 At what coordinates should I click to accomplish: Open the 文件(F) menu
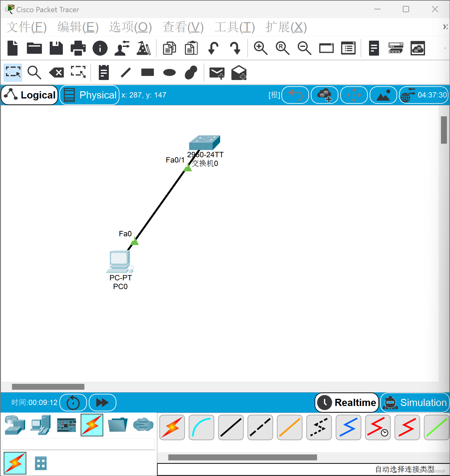click(26, 27)
